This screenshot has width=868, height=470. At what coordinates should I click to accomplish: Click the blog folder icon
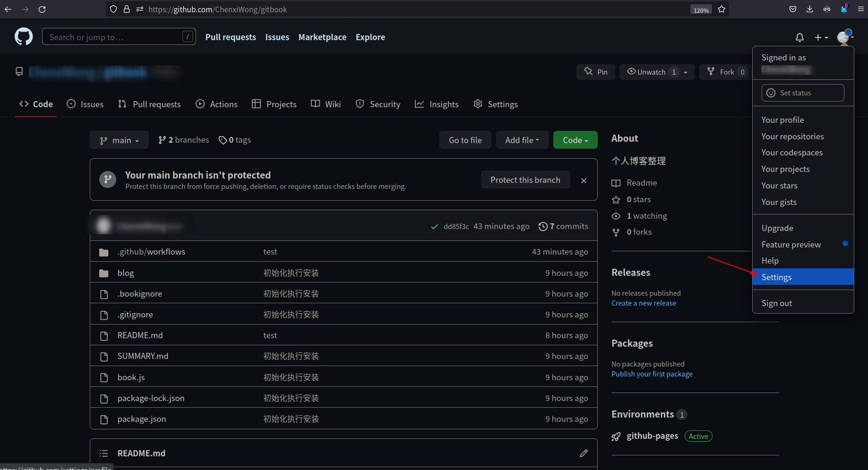(104, 273)
